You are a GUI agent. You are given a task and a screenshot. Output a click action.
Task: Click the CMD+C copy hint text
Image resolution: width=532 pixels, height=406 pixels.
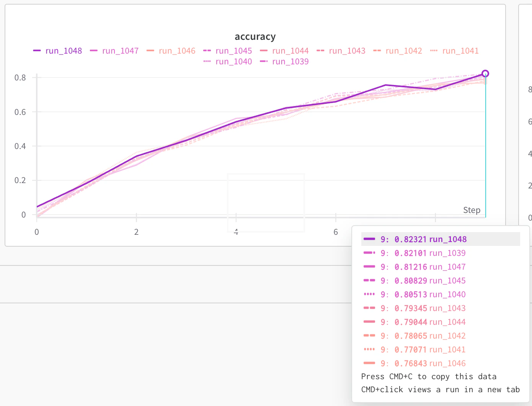point(429,377)
